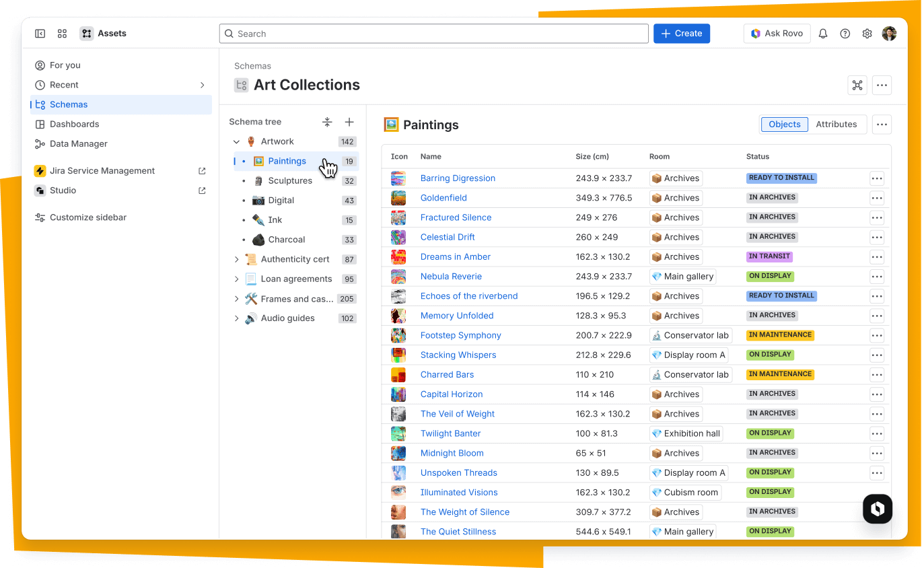The height and width of the screenshot is (568, 924).
Task: Open the help question mark icon
Action: (845, 34)
